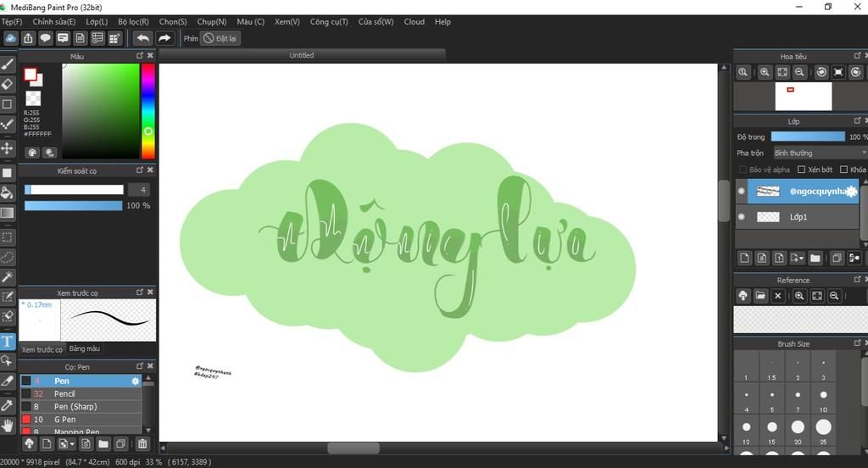Select the Gradient tool
Viewport: 868px width, 468px height.
pyautogui.click(x=7, y=214)
